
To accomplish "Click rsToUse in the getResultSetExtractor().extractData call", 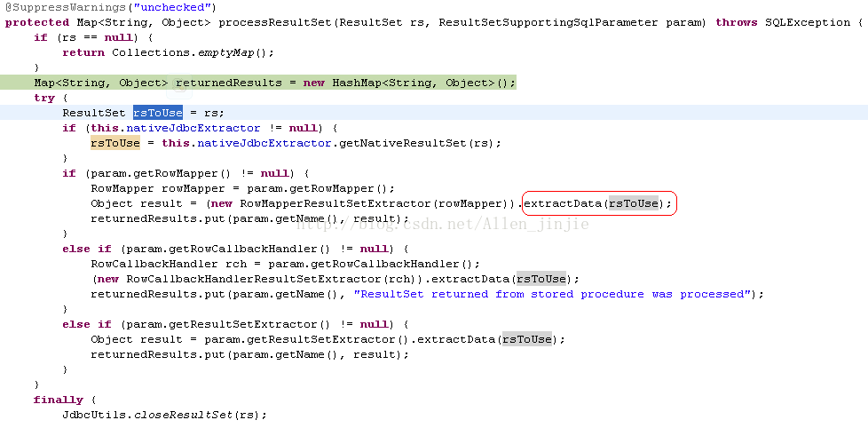I will tap(527, 339).
